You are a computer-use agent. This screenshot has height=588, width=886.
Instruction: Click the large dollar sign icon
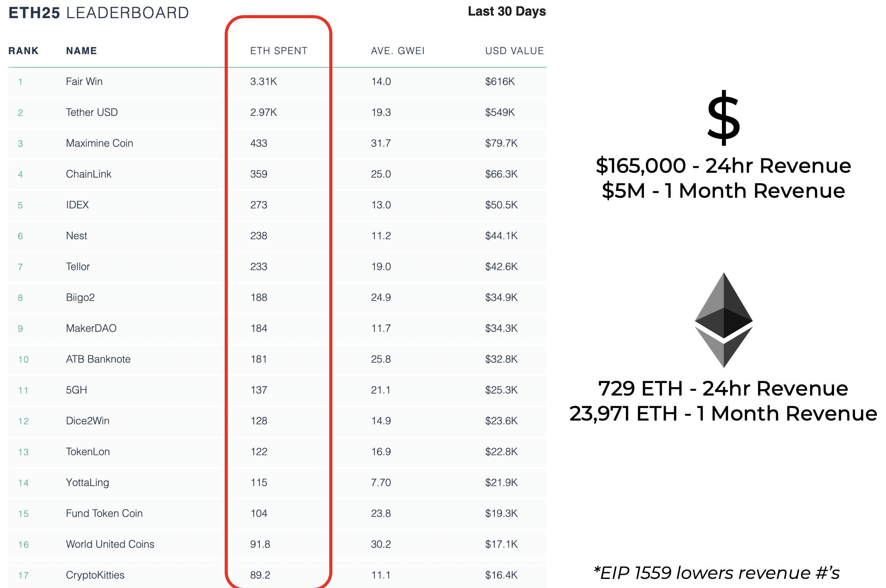(723, 118)
